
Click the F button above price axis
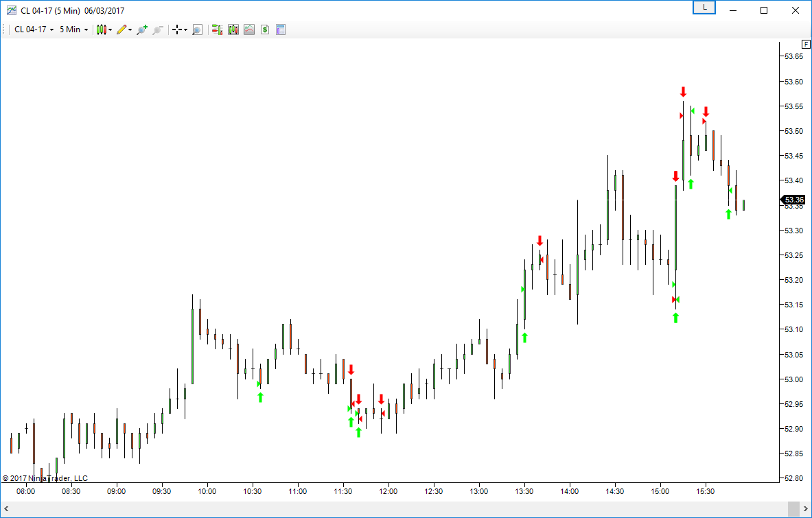click(806, 45)
